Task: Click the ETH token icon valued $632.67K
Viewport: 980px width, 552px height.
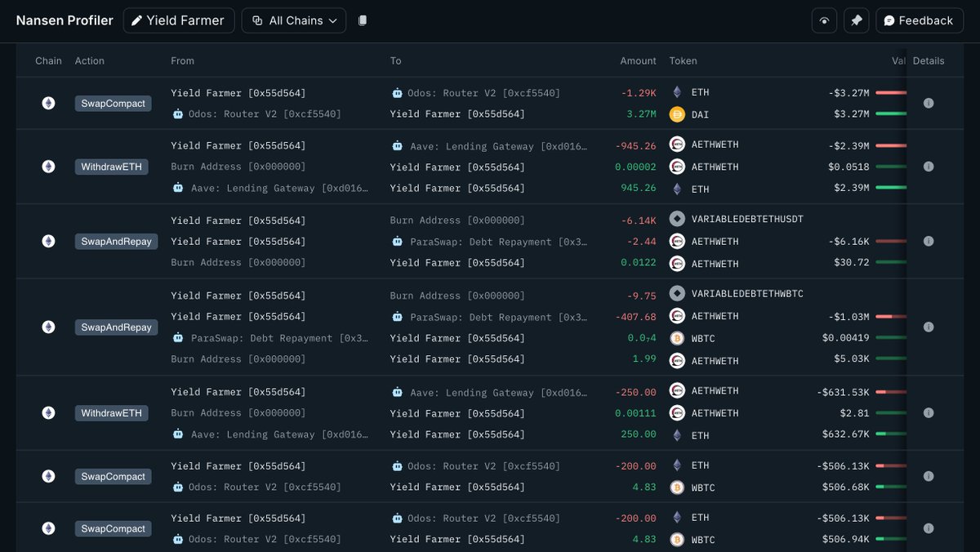Action: pyautogui.click(x=677, y=434)
